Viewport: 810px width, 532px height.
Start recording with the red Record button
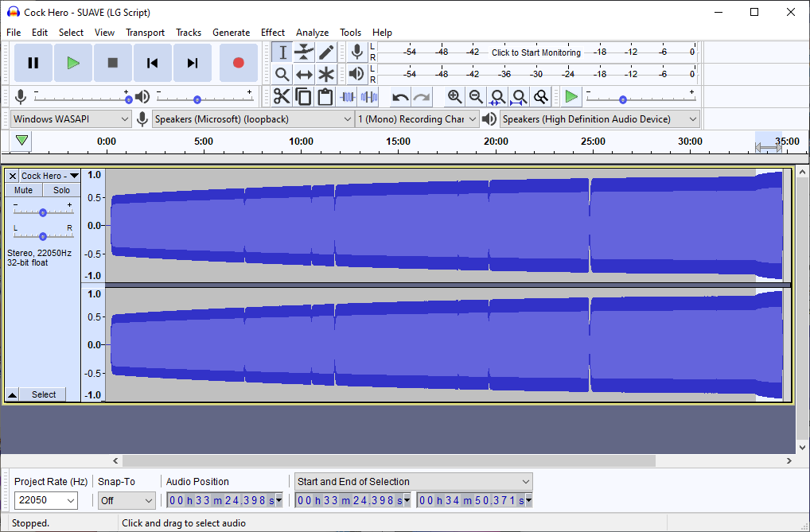click(x=238, y=63)
